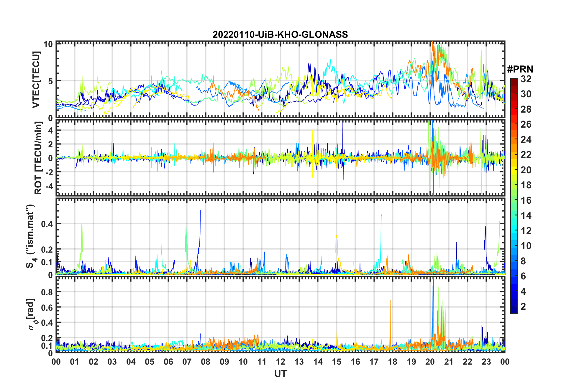Click x-axis tick label 01

75,362
